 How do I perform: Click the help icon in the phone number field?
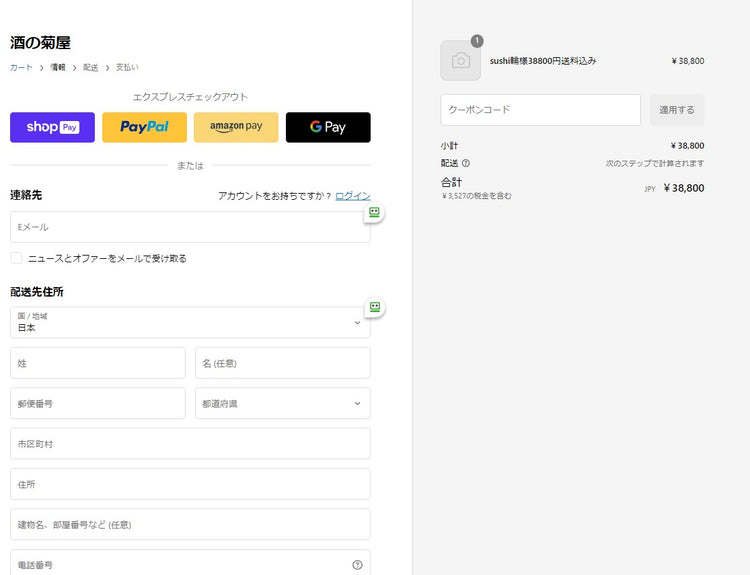[357, 565]
